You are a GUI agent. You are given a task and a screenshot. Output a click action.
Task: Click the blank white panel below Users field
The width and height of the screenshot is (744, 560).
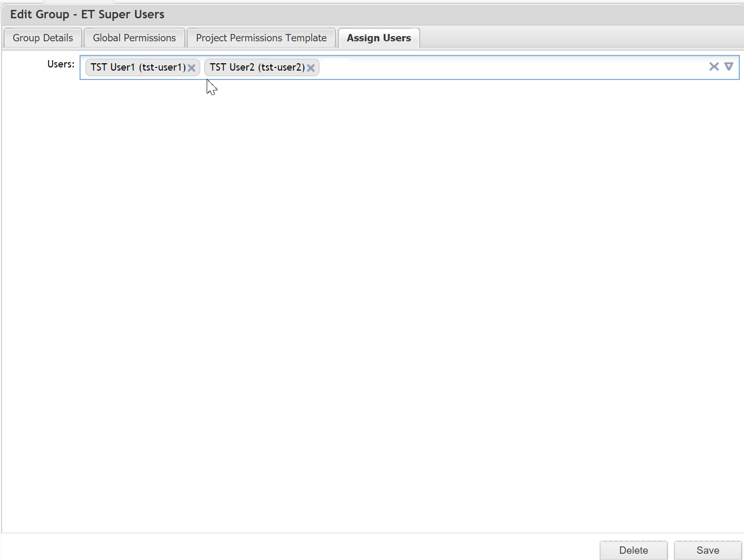(371, 303)
